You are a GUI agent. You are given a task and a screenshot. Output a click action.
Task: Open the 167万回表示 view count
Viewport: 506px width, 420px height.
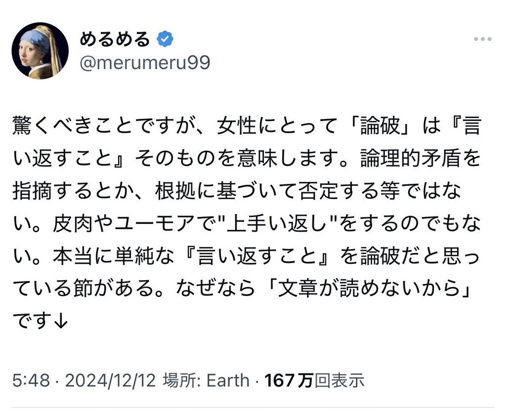coord(314,380)
